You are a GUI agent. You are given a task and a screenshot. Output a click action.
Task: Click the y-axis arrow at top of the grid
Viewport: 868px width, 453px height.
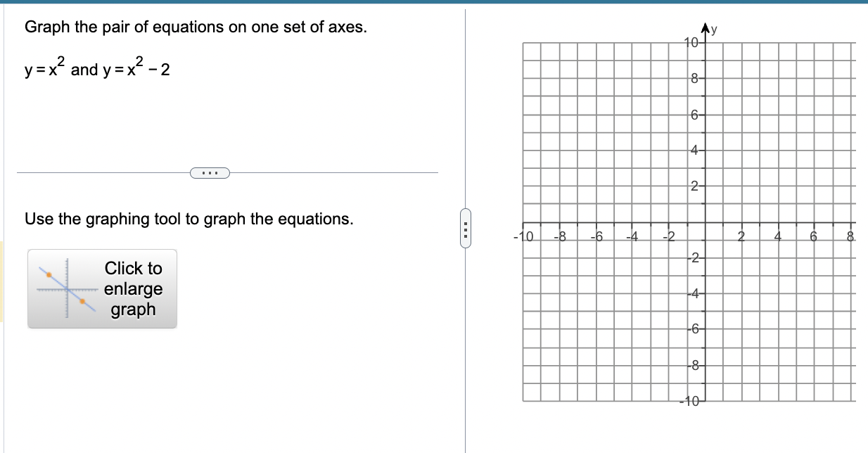(x=705, y=27)
